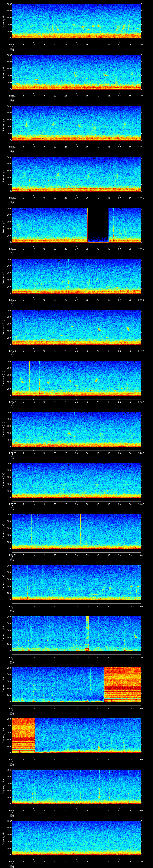The height and width of the screenshot is (868, 153).
Task: Select the 17:00 end time label
Action: 141,147
